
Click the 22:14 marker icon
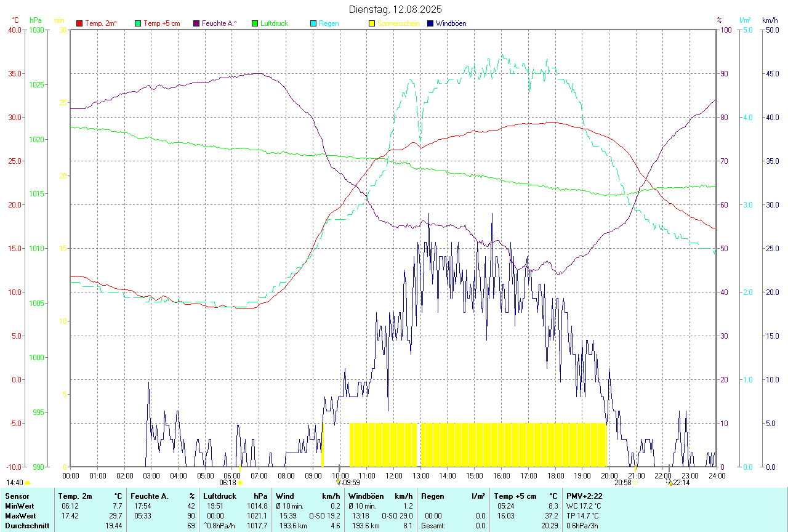pos(670,483)
